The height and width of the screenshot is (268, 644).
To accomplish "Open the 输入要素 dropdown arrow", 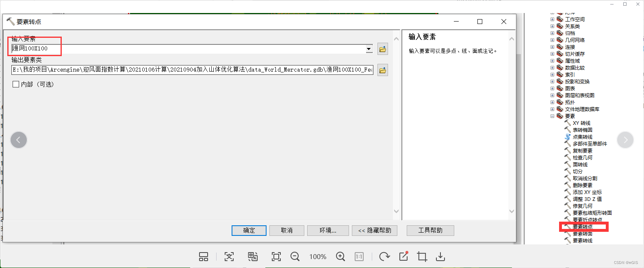I will click(x=369, y=49).
